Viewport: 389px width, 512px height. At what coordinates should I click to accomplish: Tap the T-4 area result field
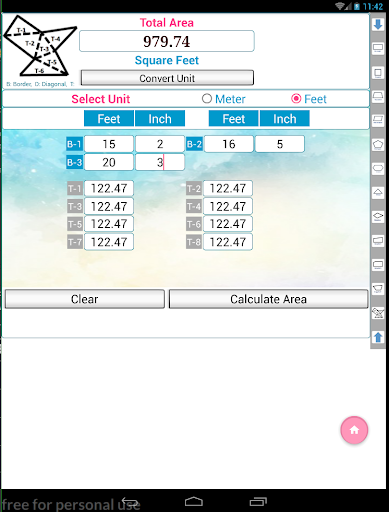click(x=228, y=206)
